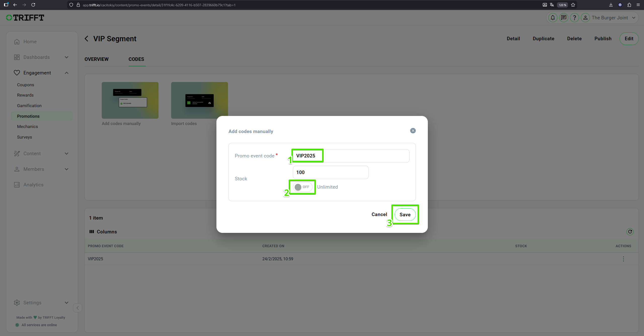Click the back arrow next to VIP Segment
Viewport: 644px width, 336px height.
pos(86,38)
